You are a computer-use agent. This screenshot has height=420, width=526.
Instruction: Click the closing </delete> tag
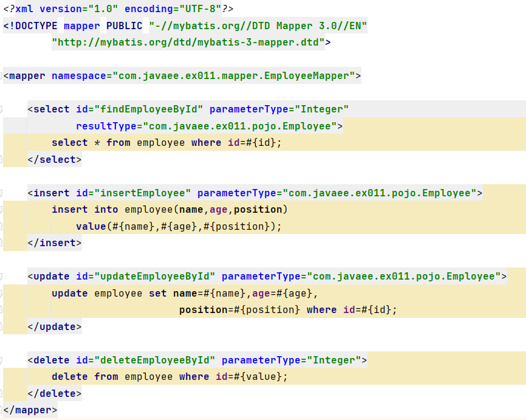coord(55,393)
